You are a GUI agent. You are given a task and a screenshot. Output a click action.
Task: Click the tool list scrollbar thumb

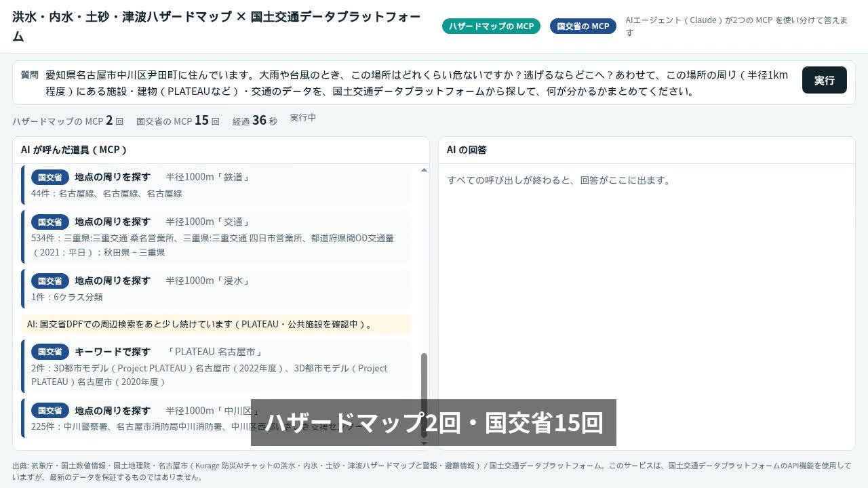(425, 395)
